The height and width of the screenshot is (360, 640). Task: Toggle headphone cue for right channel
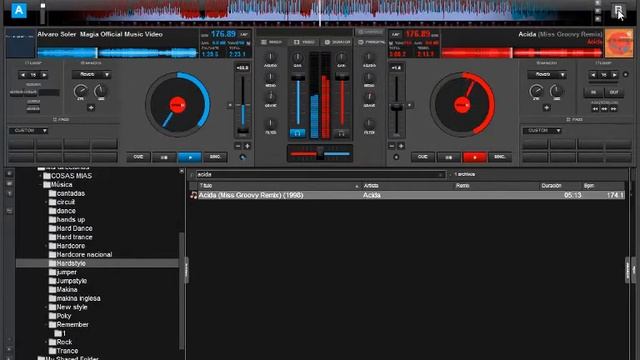point(341,133)
